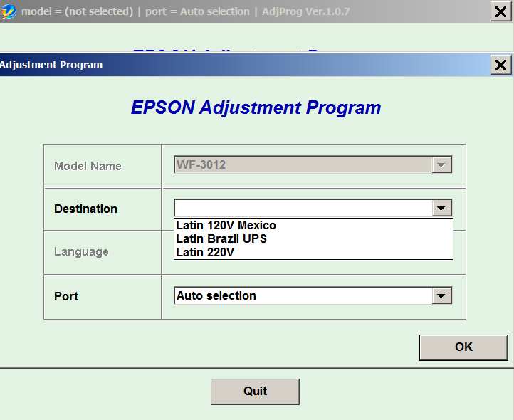Click the EPSON Adjustment Program heading
514x420 pixels.
point(256,107)
